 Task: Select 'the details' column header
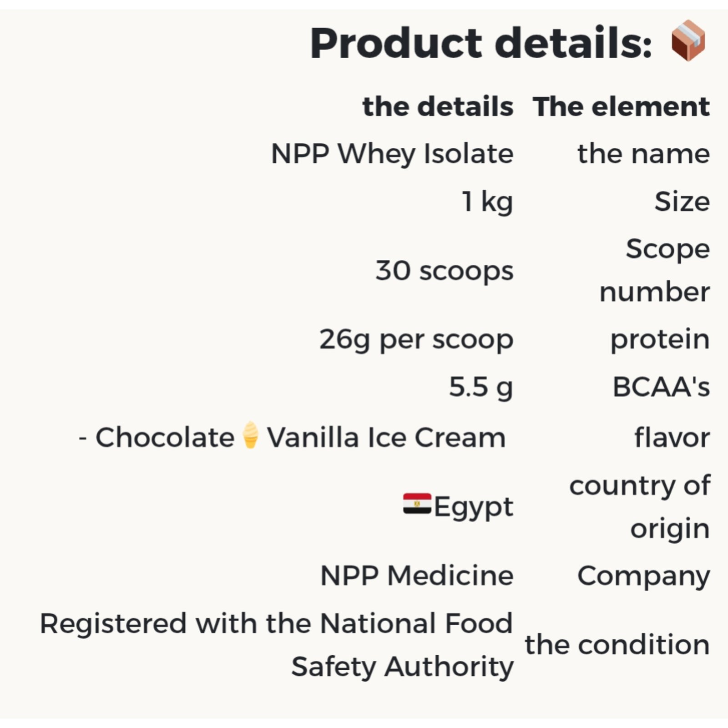438,107
